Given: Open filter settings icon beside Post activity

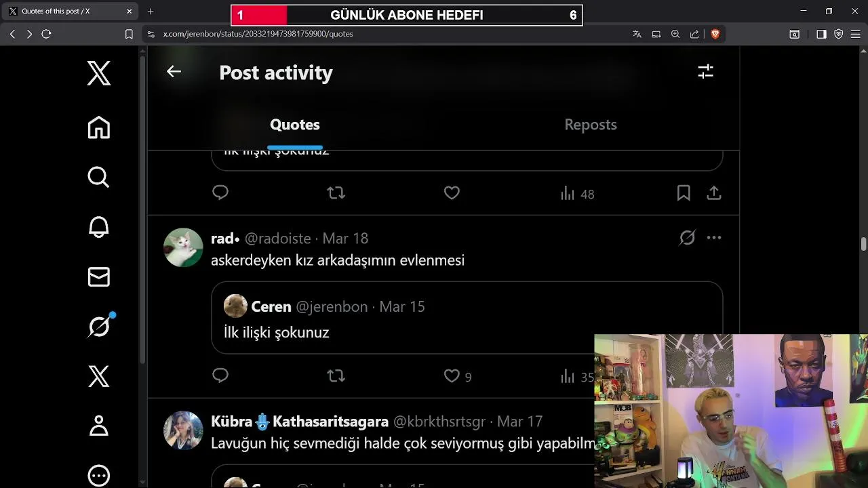Looking at the screenshot, I should pyautogui.click(x=705, y=71).
